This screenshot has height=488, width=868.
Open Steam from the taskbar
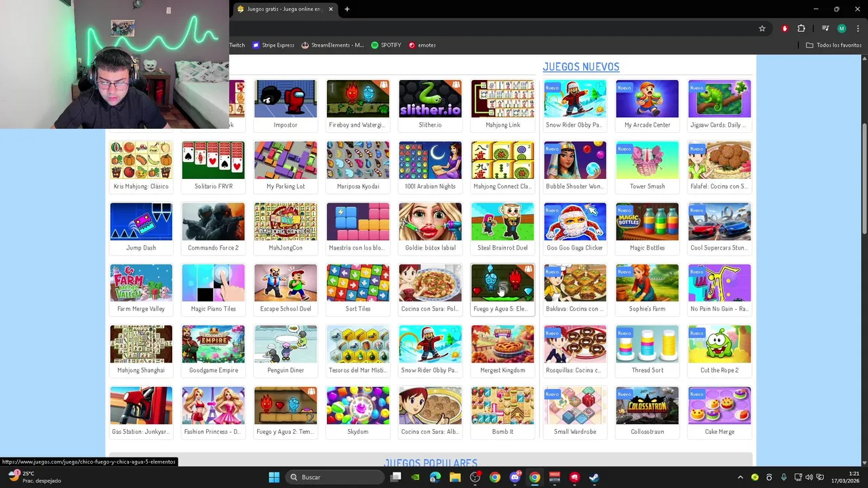point(594,477)
